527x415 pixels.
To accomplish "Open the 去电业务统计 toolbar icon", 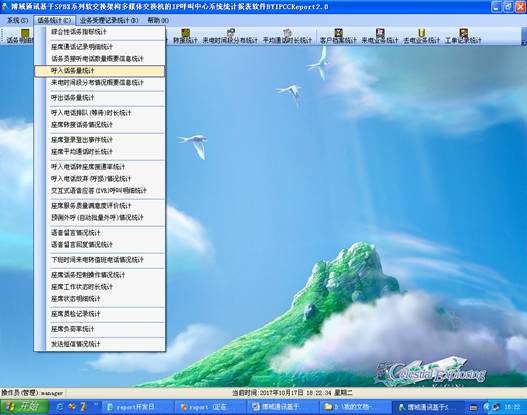I will click(x=421, y=36).
